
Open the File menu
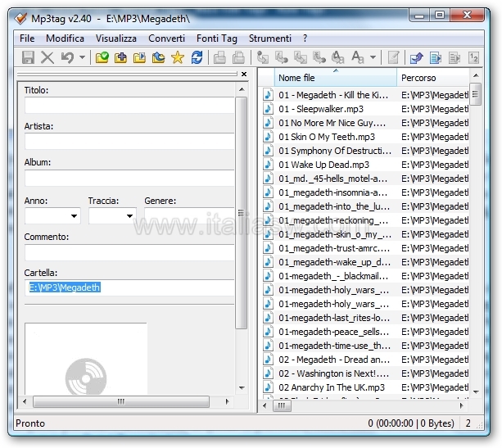pos(27,38)
